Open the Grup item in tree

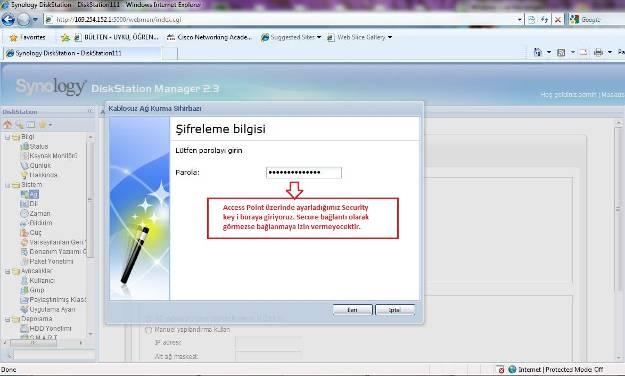point(33,290)
